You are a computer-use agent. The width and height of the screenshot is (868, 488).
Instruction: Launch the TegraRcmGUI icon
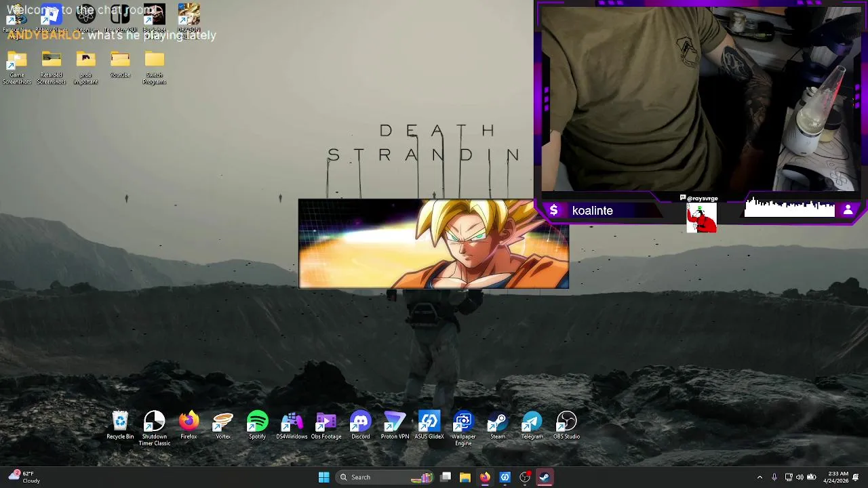tap(120, 19)
